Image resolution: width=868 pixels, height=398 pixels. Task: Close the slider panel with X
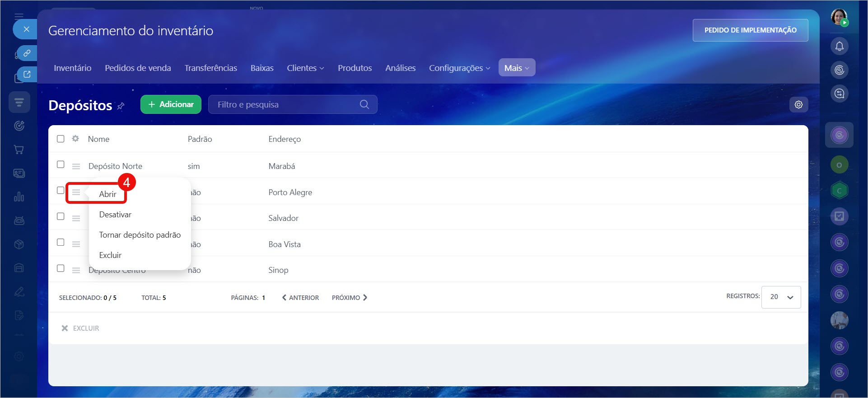(26, 29)
